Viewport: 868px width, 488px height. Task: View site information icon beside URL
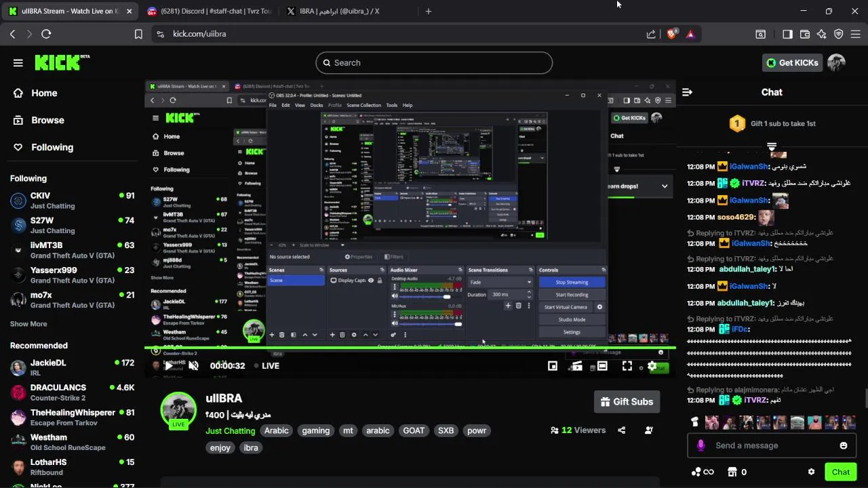pyautogui.click(x=159, y=34)
